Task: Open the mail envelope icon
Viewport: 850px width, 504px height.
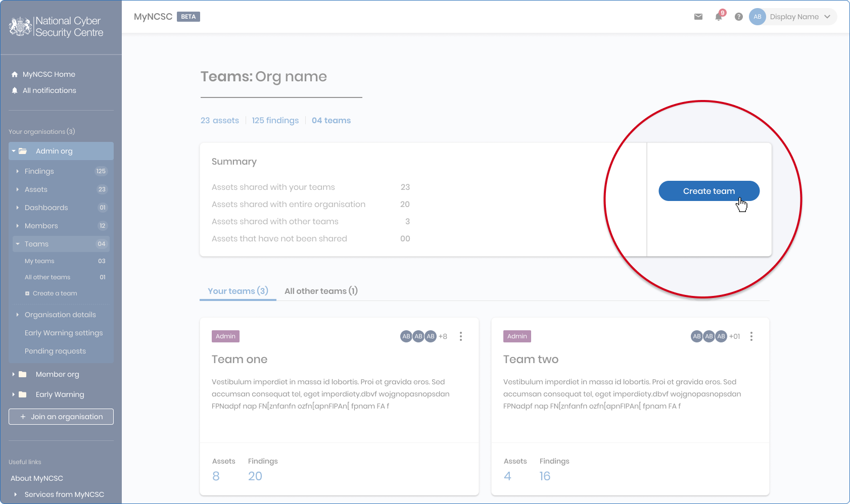Action: (698, 17)
